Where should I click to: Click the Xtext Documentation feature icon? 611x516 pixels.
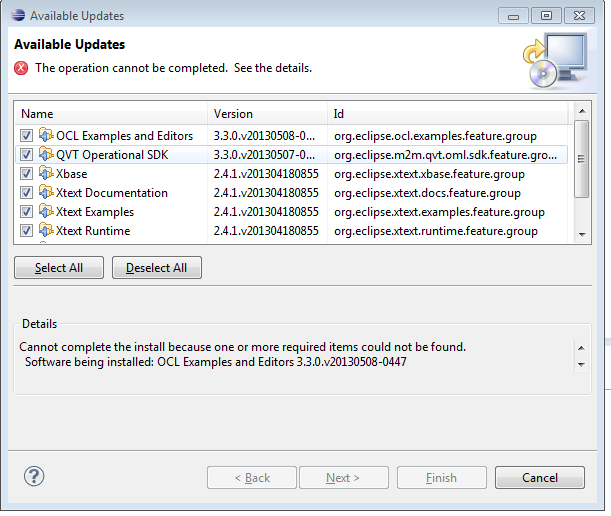tap(46, 193)
